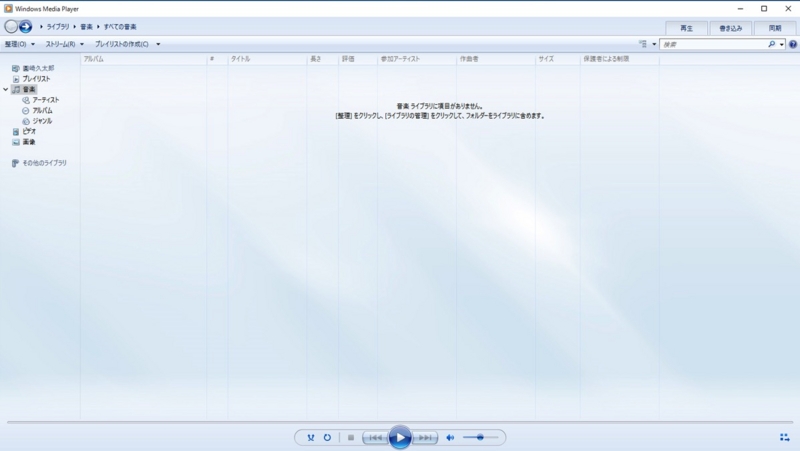Click the volume slider
Image resolution: width=800 pixels, height=451 pixels.
point(481,437)
